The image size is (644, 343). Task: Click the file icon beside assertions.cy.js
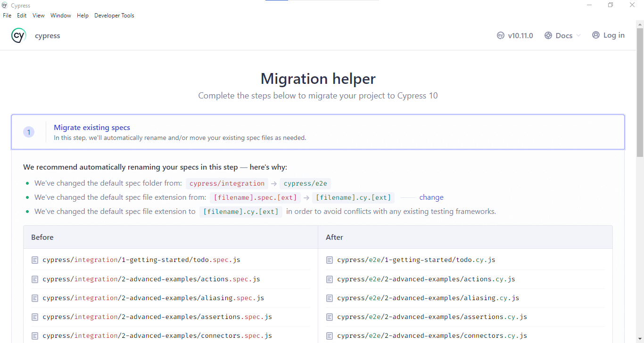(x=330, y=316)
